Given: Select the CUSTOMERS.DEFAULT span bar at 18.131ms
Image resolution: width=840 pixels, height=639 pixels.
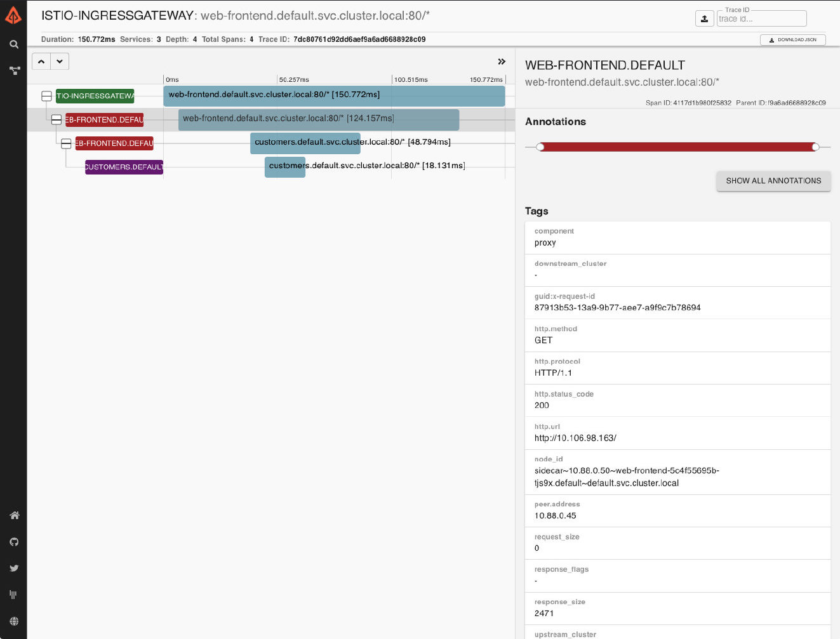Looking at the screenshot, I should tap(284, 167).
